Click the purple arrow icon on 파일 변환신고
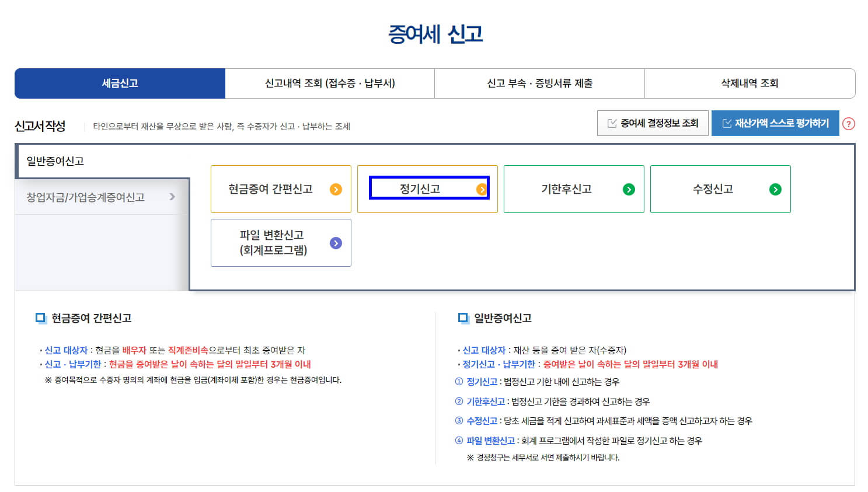 (x=336, y=243)
